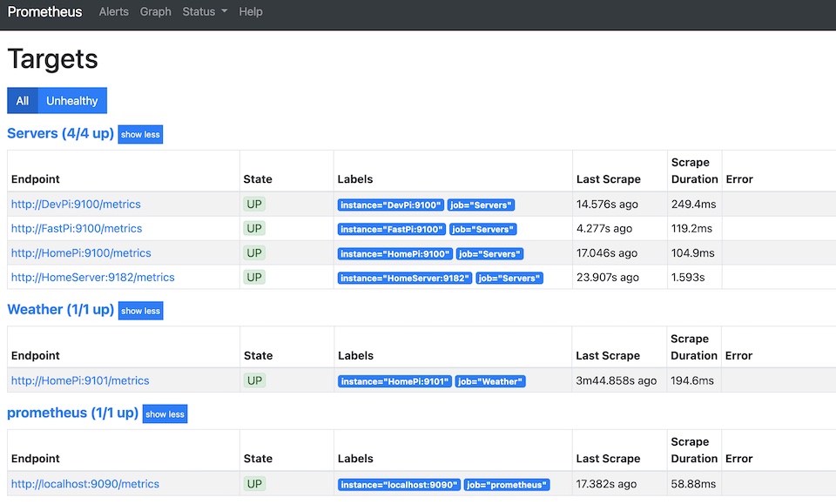Click the 4.277s ago last scrape value
Image resolution: width=836 pixels, height=504 pixels.
[604, 229]
